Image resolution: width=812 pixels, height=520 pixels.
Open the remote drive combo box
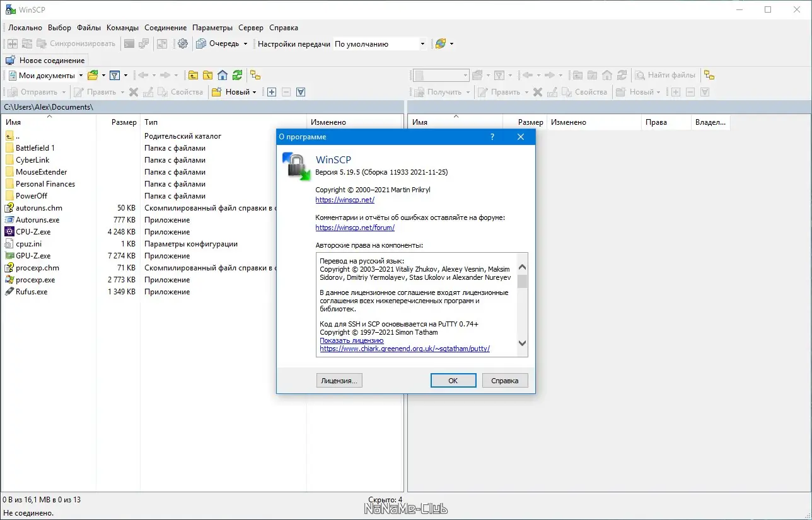pyautogui.click(x=441, y=75)
